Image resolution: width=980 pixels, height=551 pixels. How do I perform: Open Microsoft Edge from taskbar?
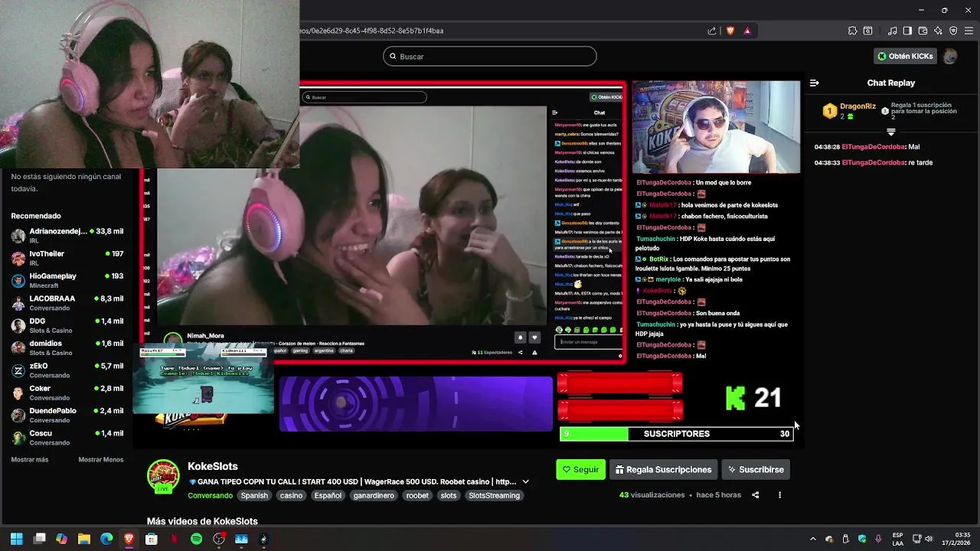click(106, 539)
